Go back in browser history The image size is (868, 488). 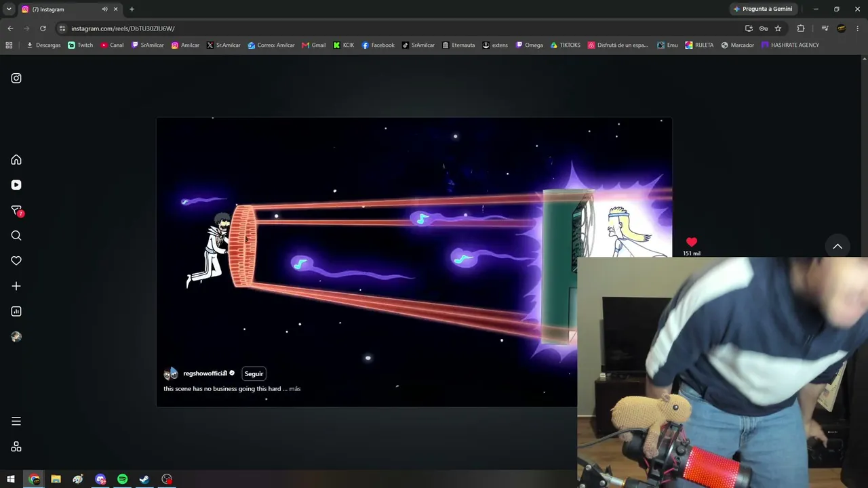click(x=10, y=28)
